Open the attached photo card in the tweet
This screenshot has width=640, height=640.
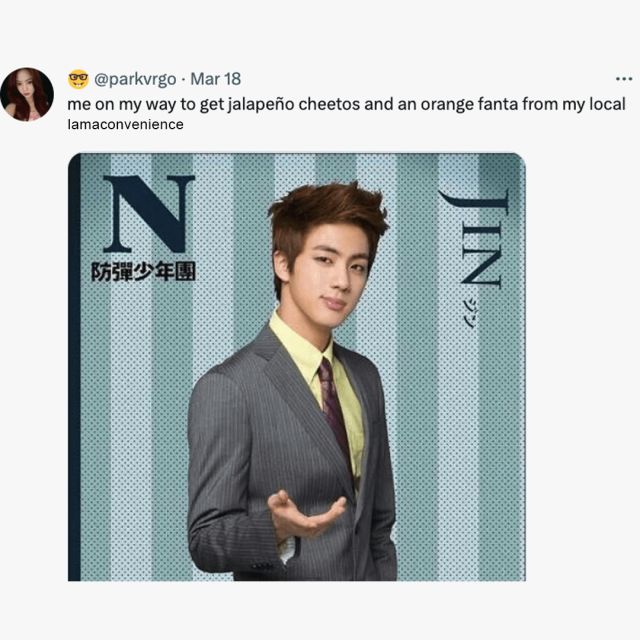click(x=297, y=367)
